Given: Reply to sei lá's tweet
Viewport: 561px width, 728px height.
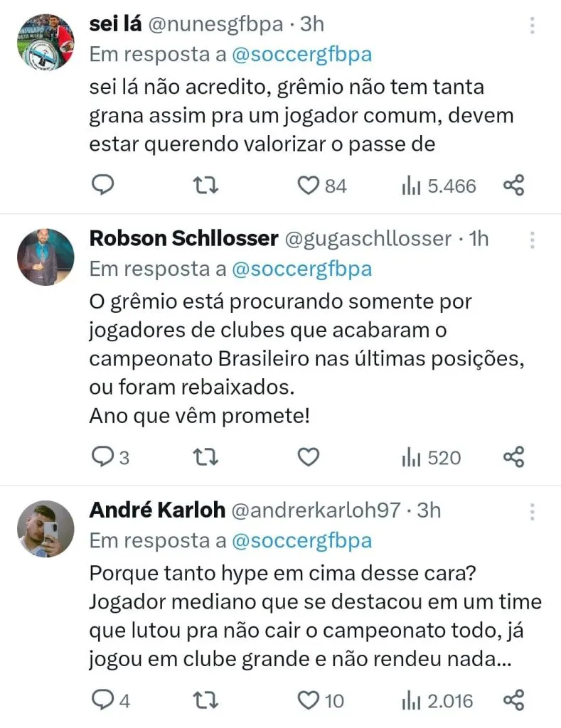Looking at the screenshot, I should click(104, 186).
